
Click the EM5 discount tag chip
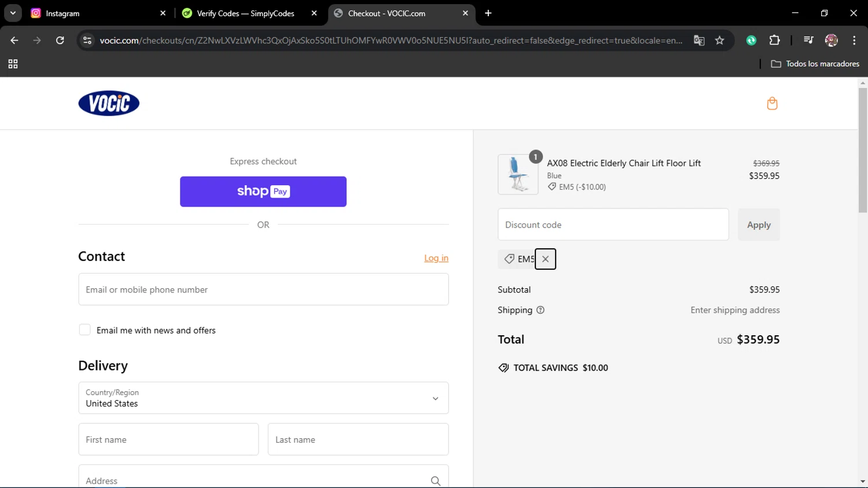(x=518, y=259)
